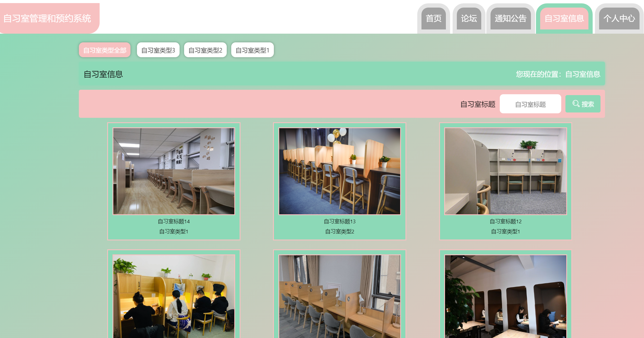Open the 自习室标题13 room photo
This screenshot has height=338, width=644.
[x=340, y=171]
